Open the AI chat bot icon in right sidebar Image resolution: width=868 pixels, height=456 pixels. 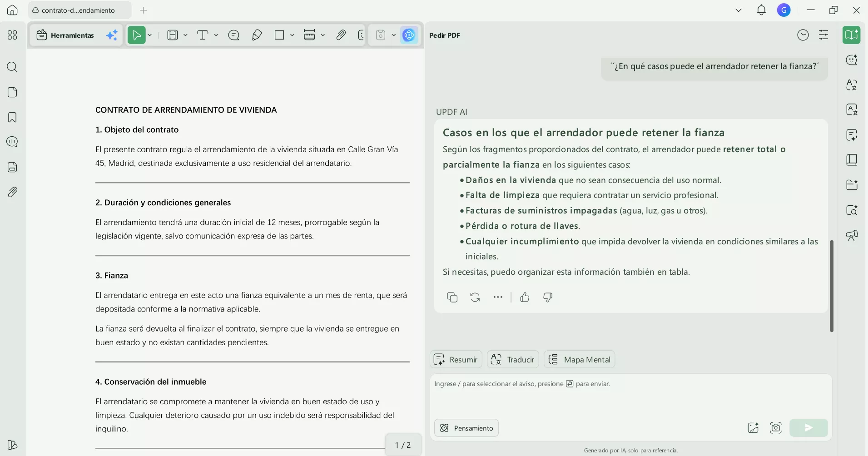click(x=852, y=60)
